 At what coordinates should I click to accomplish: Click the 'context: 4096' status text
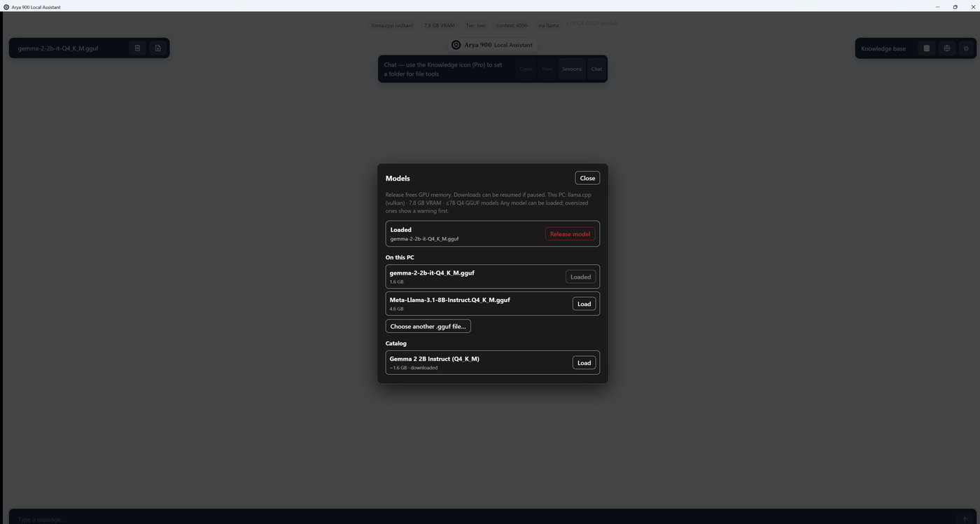(x=512, y=25)
